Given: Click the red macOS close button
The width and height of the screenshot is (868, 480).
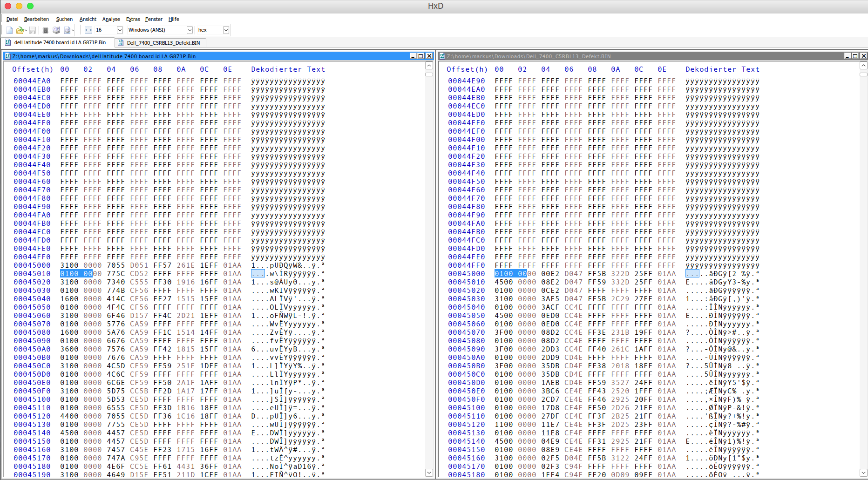Looking at the screenshot, I should [8, 6].
